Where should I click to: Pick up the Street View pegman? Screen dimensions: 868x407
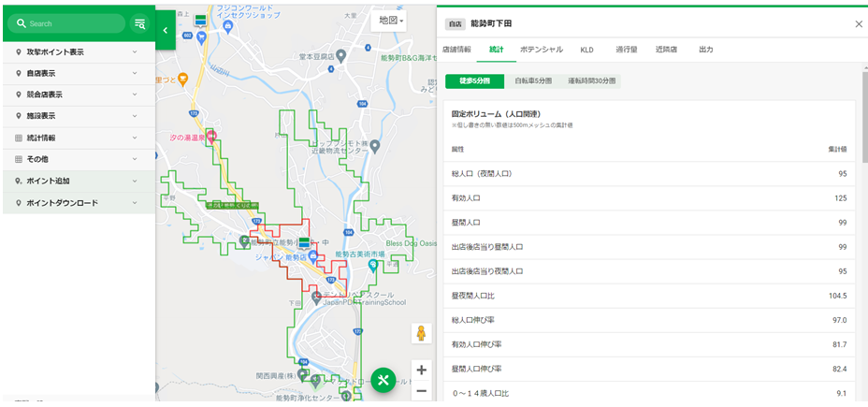pyautogui.click(x=421, y=333)
